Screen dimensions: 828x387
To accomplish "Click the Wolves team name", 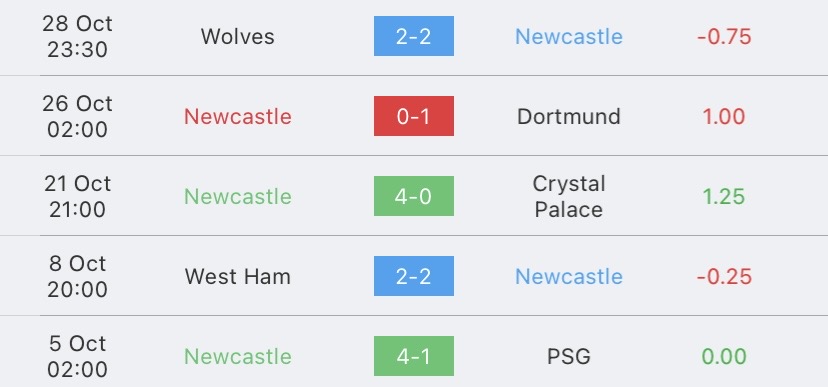I will pos(238,36).
